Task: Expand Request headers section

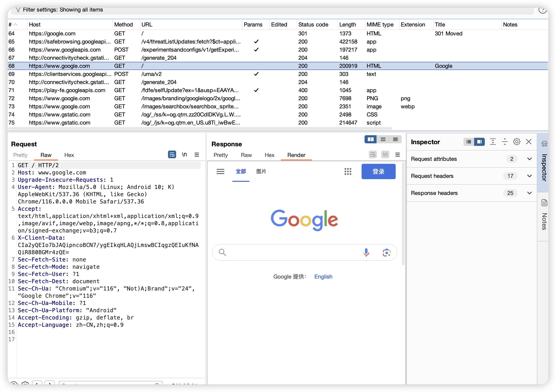Action: (529, 176)
